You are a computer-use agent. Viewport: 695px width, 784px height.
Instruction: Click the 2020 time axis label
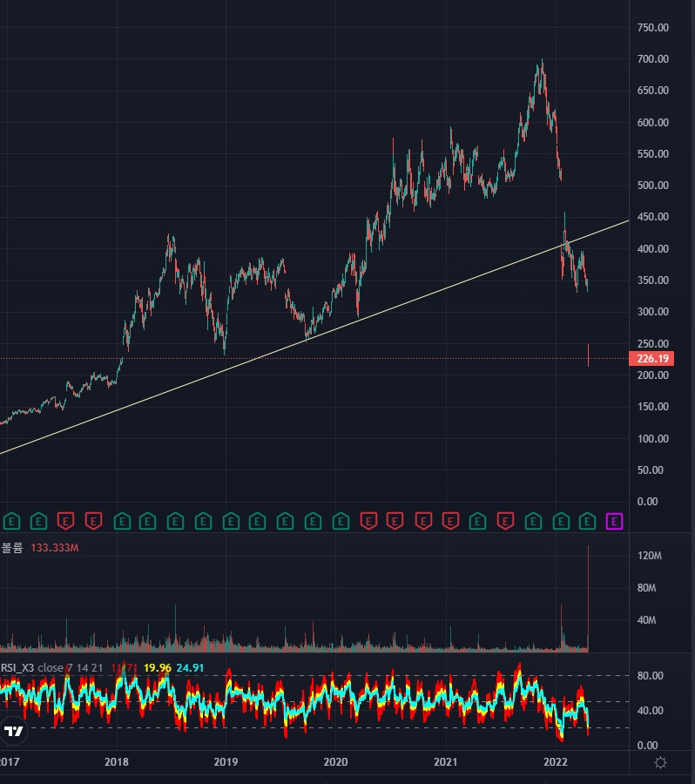pyautogui.click(x=335, y=762)
